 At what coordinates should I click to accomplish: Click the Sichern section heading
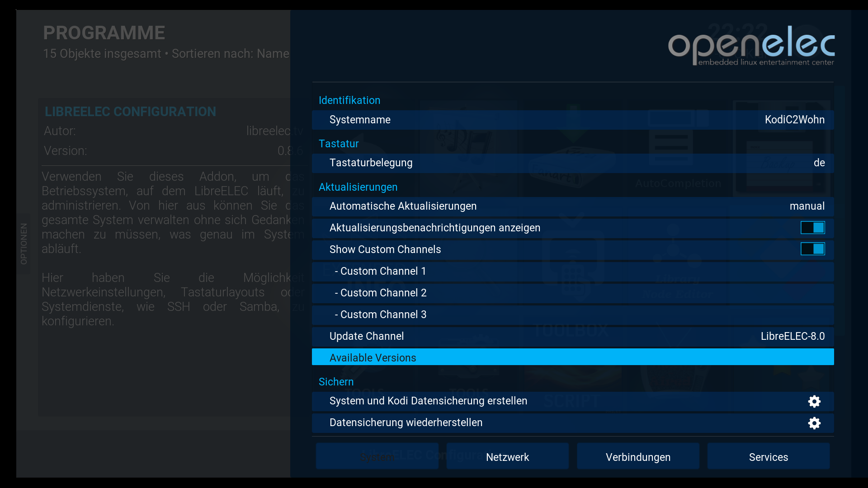point(336,382)
